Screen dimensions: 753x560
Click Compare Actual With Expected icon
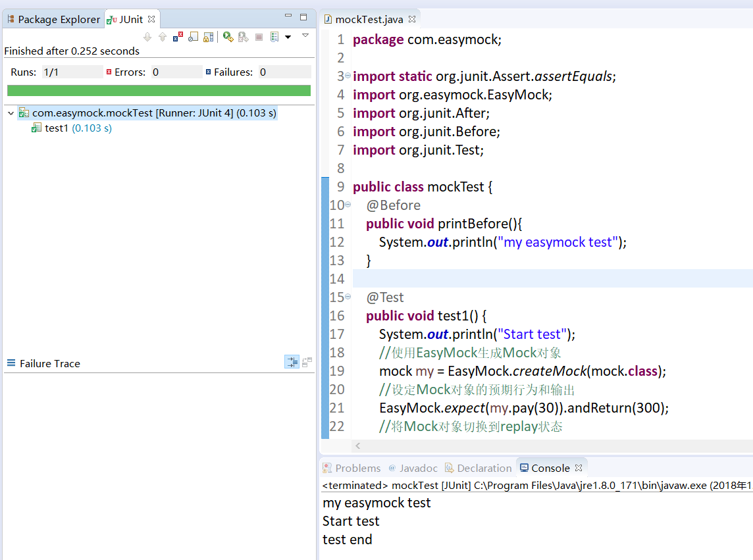click(307, 362)
